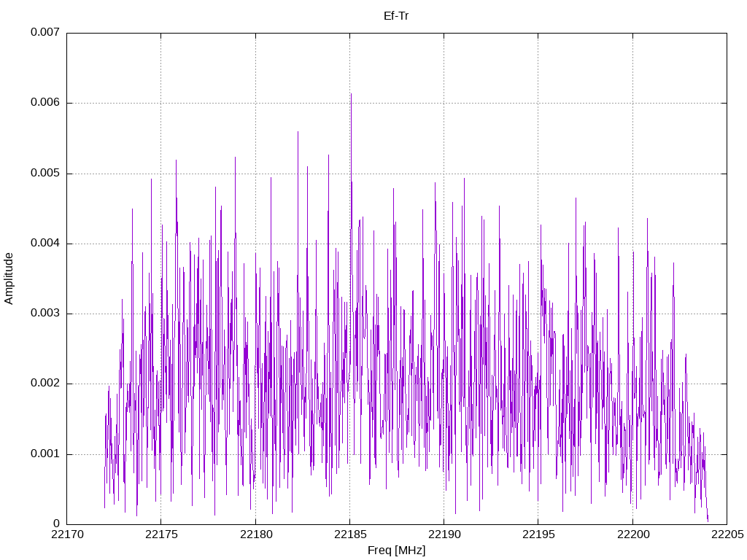Click the tallest spectrum peak above 0.006
747x560 pixels.
(x=351, y=96)
